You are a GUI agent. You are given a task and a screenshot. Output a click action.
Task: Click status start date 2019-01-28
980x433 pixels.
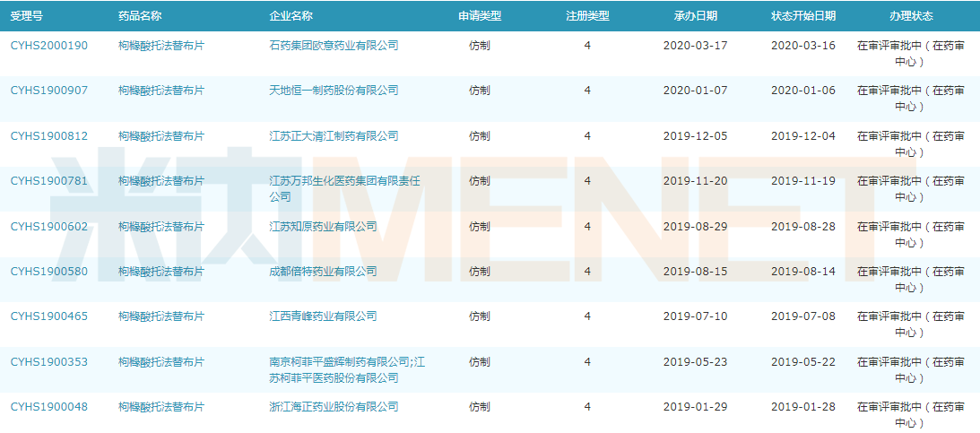803,407
